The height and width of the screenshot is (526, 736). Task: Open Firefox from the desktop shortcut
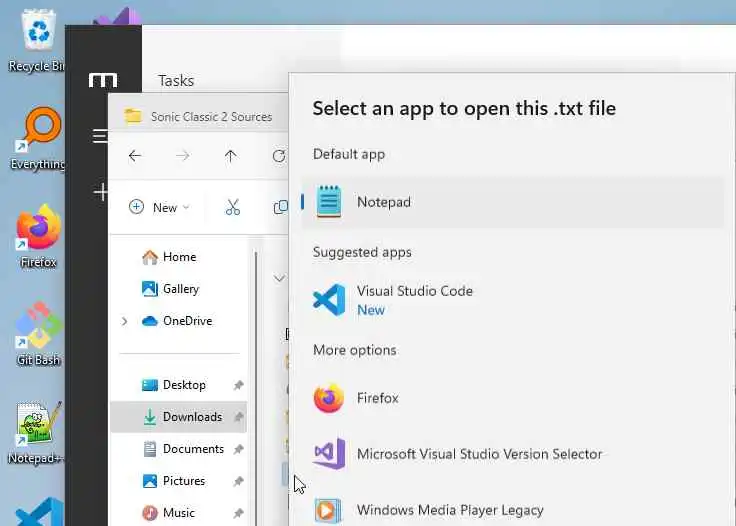[x=38, y=236]
